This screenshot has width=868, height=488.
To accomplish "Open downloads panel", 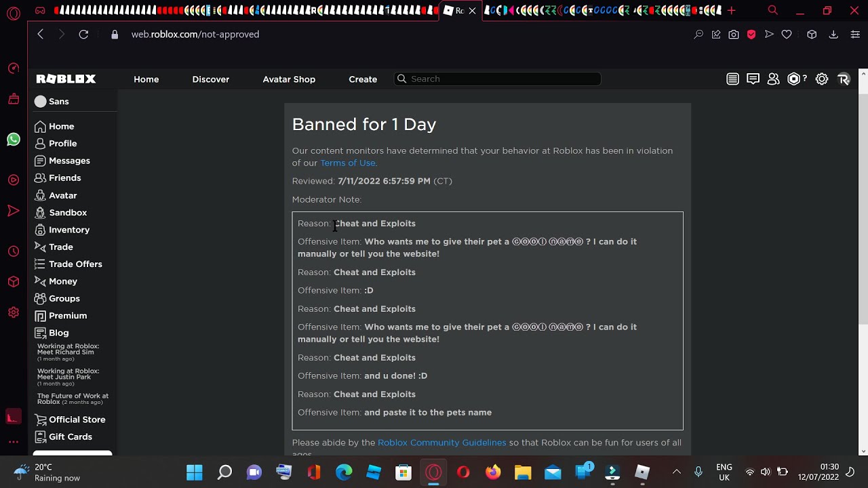I will (833, 34).
